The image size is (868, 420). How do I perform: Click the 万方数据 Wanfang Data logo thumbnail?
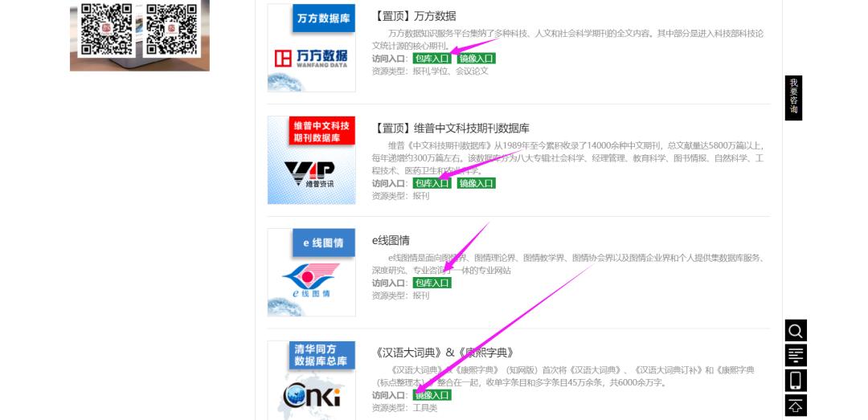(312, 47)
